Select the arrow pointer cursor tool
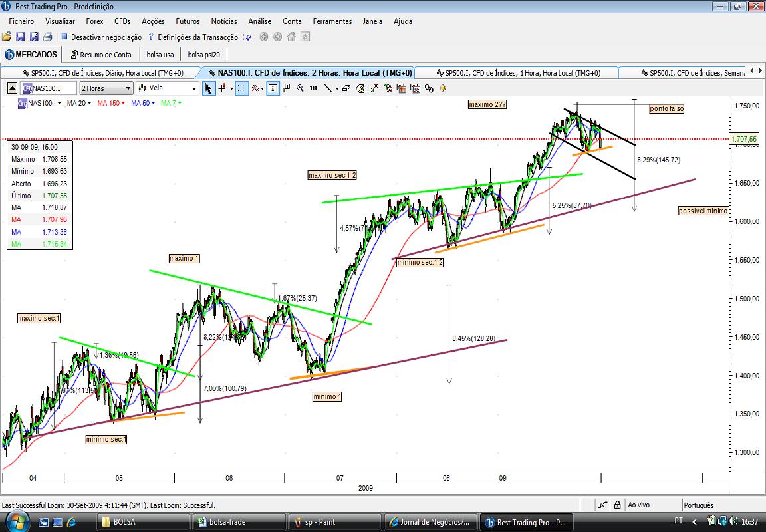The image size is (766, 532). point(209,88)
